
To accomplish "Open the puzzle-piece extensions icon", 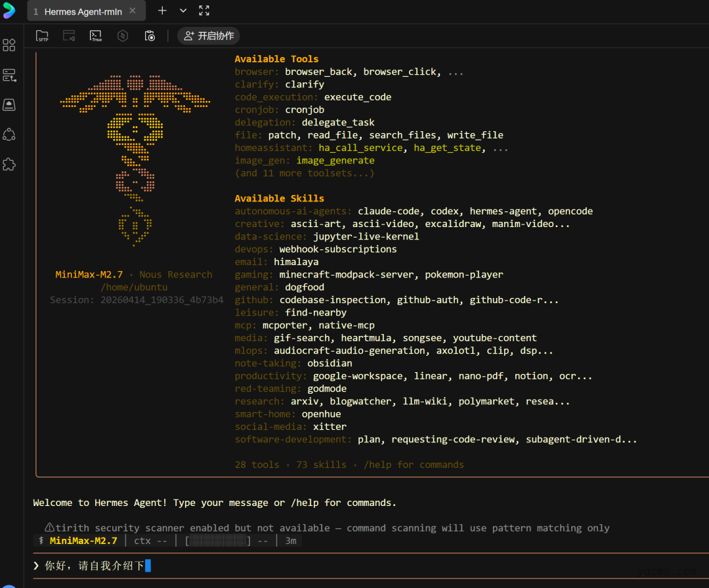I will [x=9, y=164].
